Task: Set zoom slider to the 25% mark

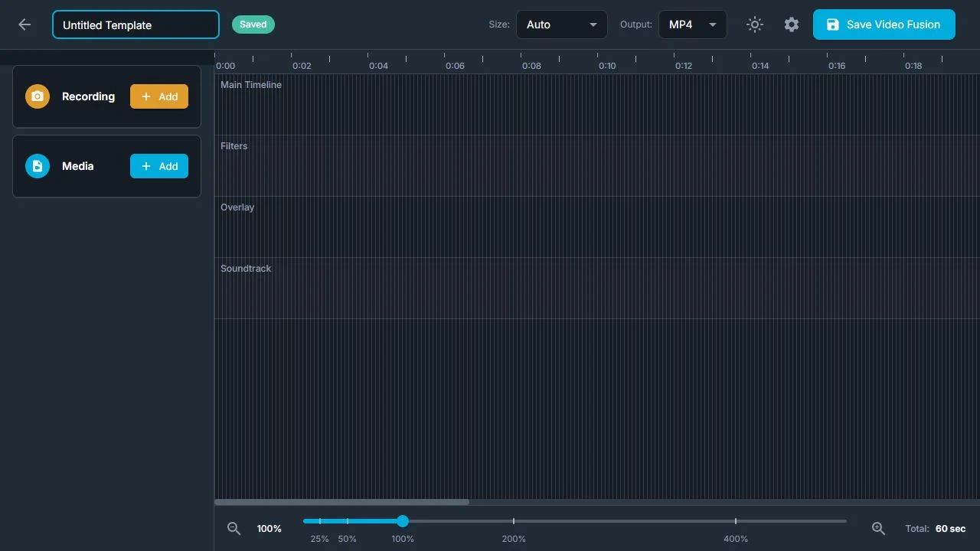Action: pos(320,521)
